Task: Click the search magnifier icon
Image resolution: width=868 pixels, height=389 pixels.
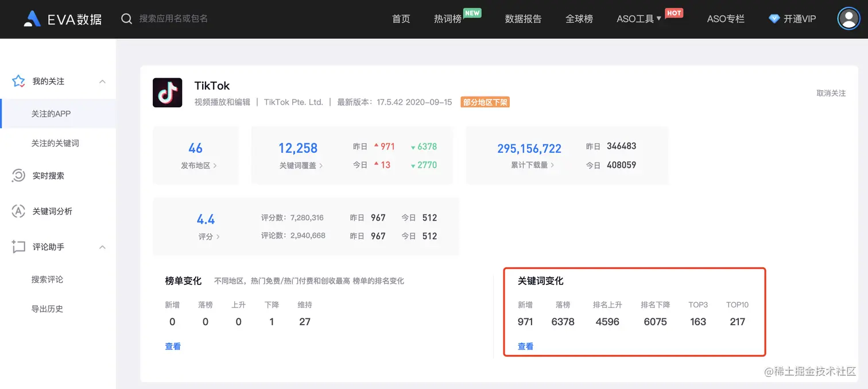Action: 127,19
